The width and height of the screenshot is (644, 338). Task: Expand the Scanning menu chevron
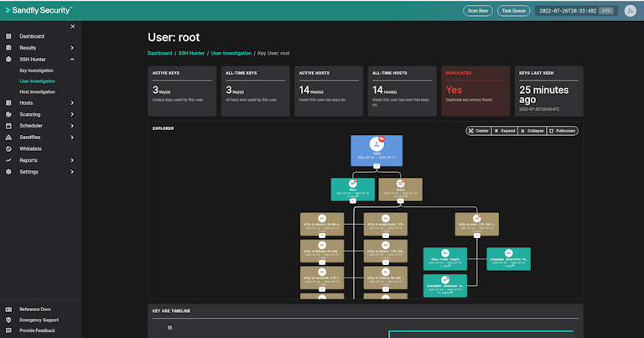coord(72,114)
